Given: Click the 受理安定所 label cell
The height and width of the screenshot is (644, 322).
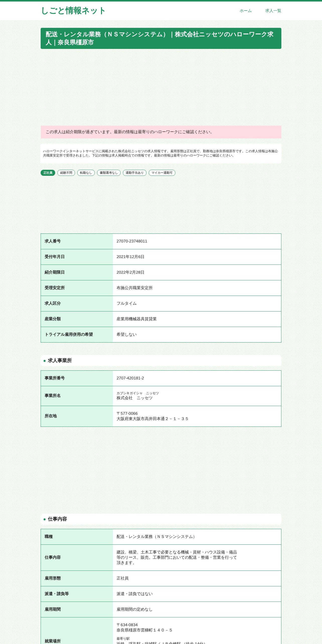Looking at the screenshot, I should click(77, 288).
